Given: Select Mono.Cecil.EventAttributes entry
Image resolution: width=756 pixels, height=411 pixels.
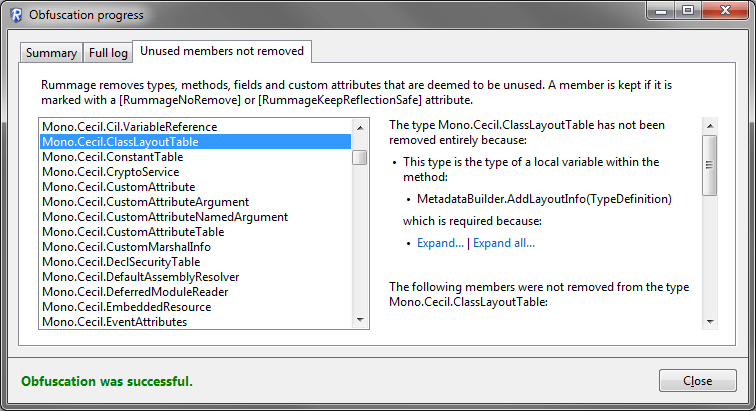Looking at the screenshot, I should (x=195, y=321).
